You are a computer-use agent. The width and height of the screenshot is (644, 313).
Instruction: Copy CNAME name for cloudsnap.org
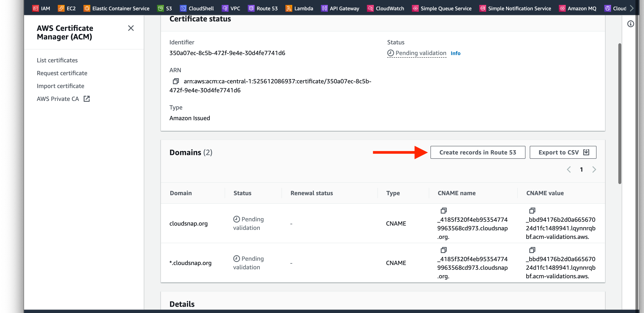point(444,210)
